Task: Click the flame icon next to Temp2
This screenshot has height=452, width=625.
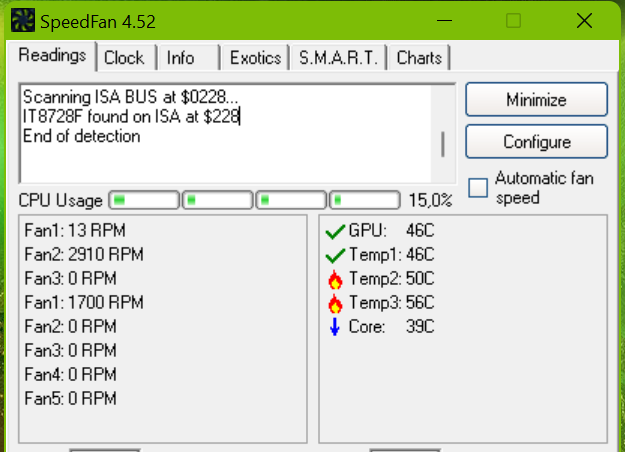Action: pos(335,278)
